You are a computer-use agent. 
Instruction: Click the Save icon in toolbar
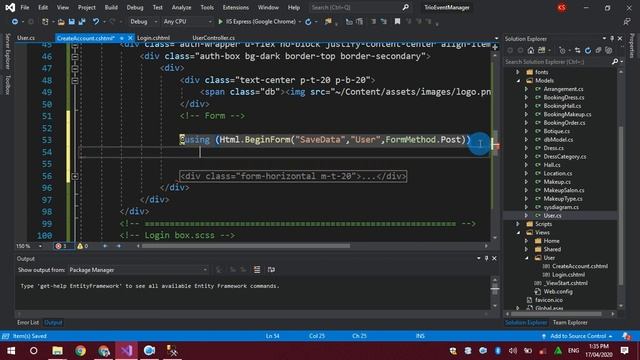pos(71,22)
